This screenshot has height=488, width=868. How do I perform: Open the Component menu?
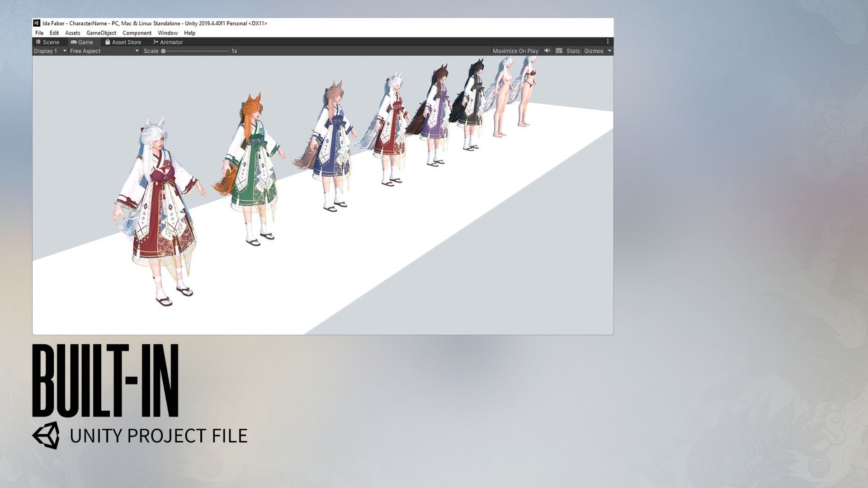(137, 33)
